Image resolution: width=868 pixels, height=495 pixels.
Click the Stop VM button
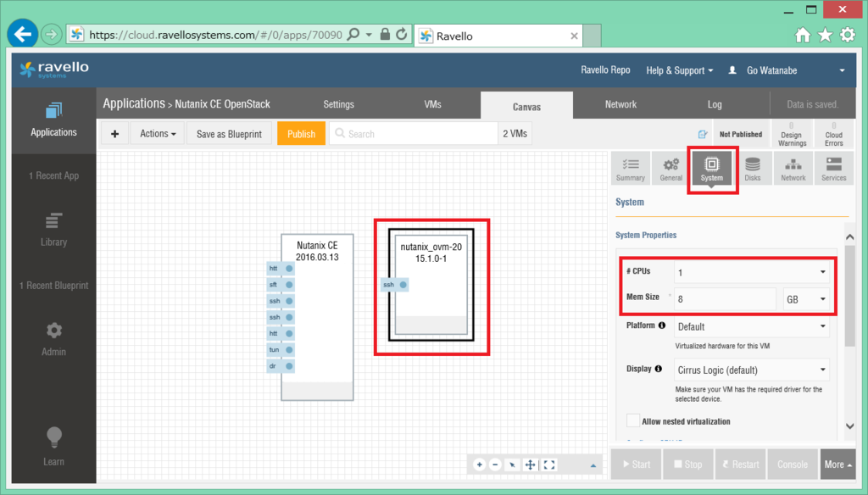tap(687, 464)
